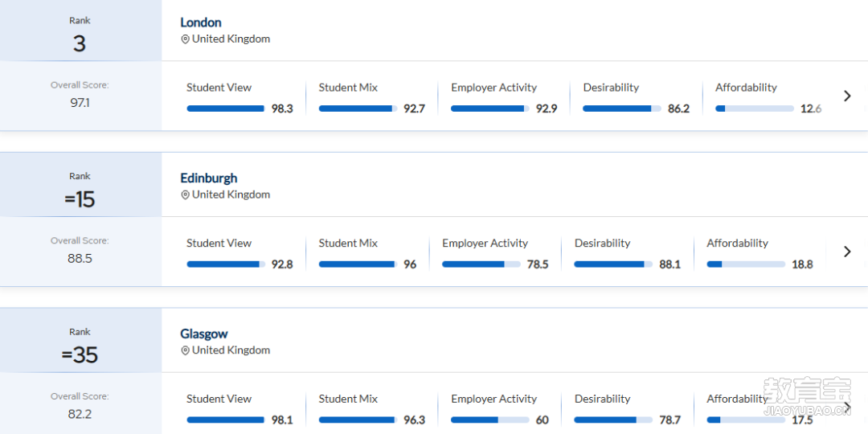
Task: Click the Affordability label in London's row
Action: pyautogui.click(x=746, y=88)
